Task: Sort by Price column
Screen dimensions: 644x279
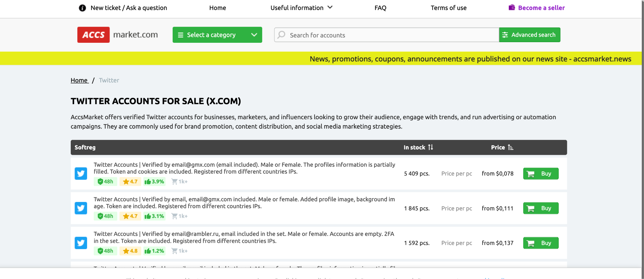Action: pos(502,147)
